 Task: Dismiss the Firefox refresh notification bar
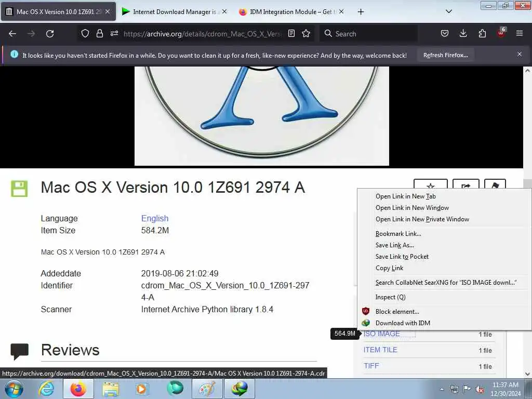pos(520,54)
